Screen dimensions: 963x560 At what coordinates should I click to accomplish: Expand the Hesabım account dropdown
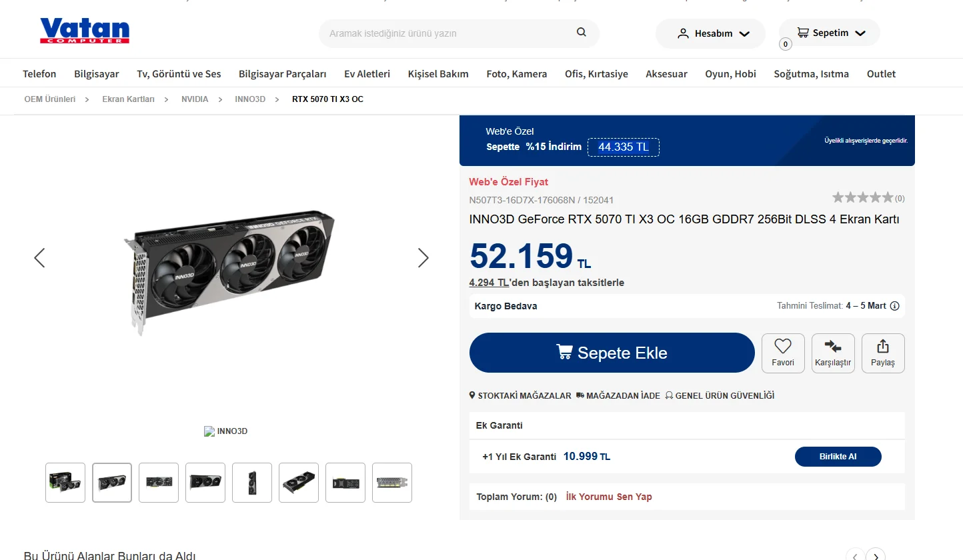pos(710,33)
